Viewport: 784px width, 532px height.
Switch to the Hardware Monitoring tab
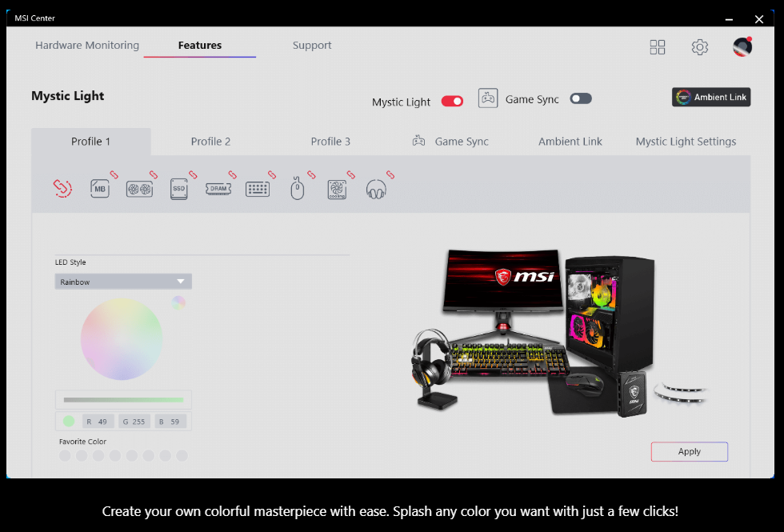pyautogui.click(x=87, y=45)
